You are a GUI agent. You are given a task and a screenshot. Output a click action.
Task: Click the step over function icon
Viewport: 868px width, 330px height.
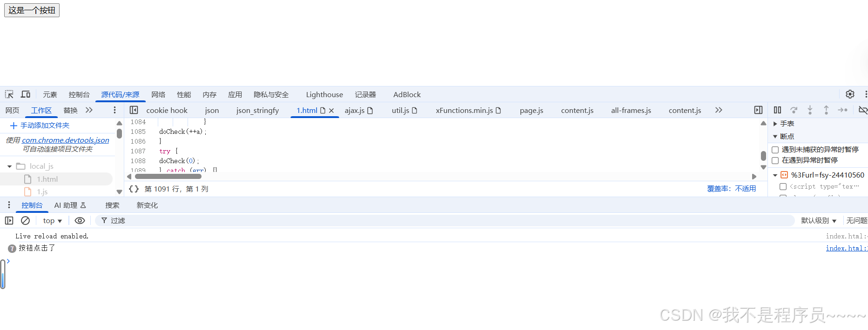tap(794, 110)
